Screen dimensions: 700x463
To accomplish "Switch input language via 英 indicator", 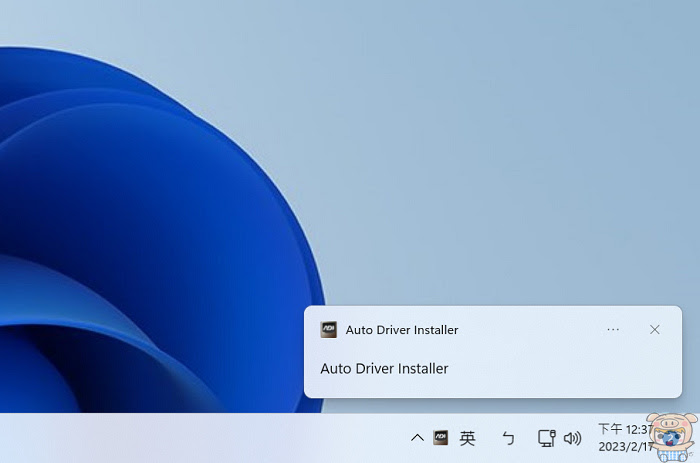I will tap(467, 438).
